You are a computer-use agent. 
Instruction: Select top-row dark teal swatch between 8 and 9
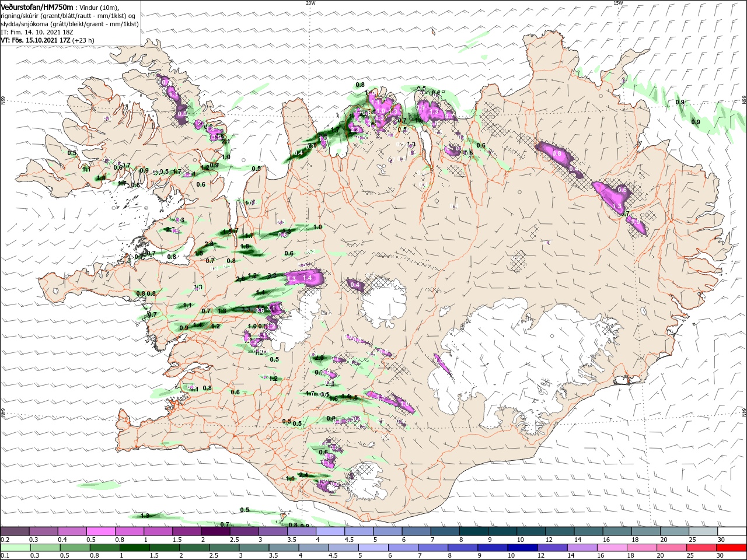point(473,531)
